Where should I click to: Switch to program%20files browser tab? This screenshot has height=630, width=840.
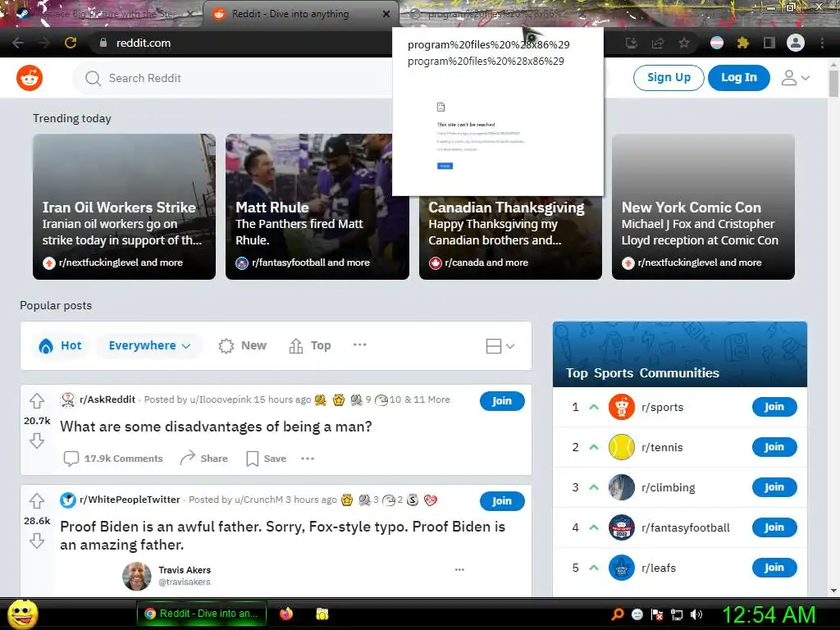tap(493, 14)
